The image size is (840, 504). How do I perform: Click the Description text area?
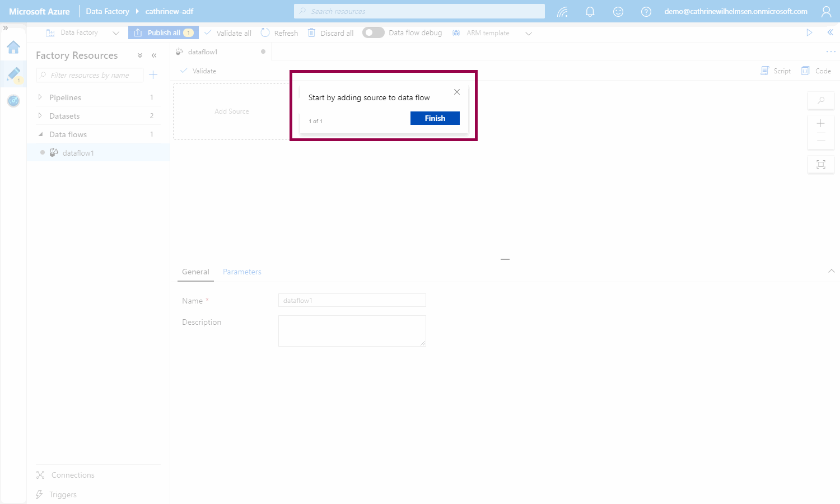tap(352, 330)
